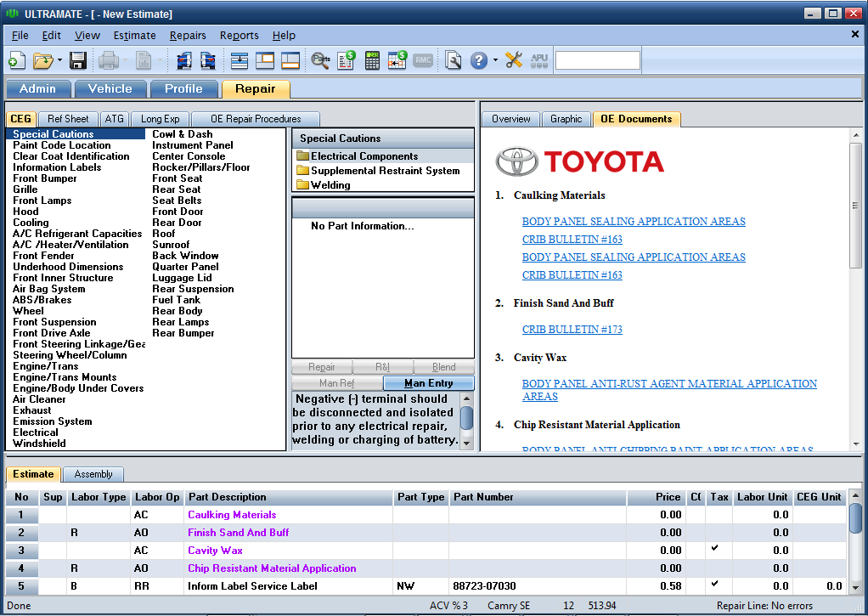Select the Long Exp tab
The height and width of the screenshot is (616, 868).
pyautogui.click(x=160, y=119)
